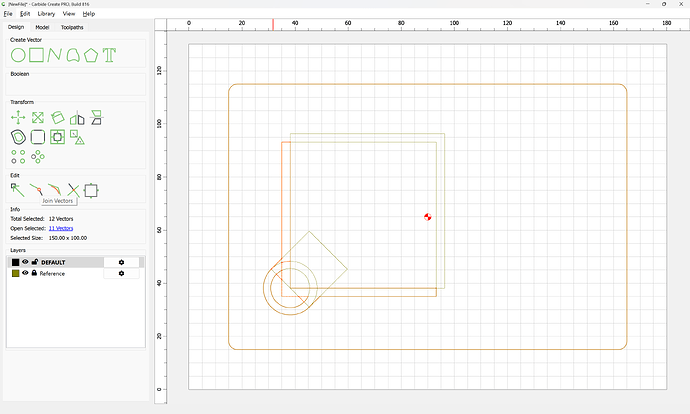Click the 11 Vectors open-selected link
Viewport: 690px width, 414px height.
(x=61, y=228)
